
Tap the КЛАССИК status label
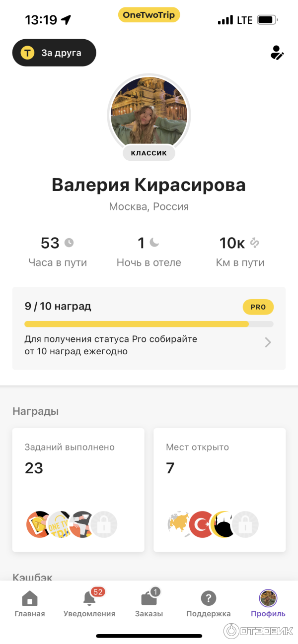(149, 153)
